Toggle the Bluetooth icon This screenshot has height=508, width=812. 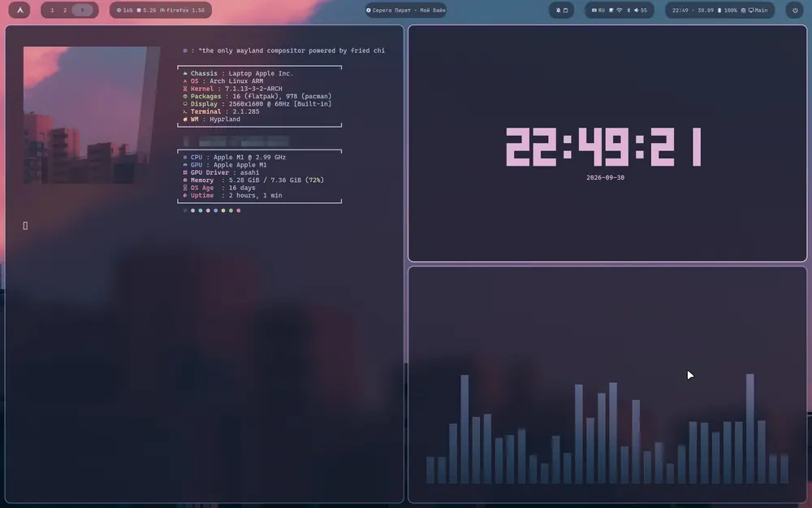pos(628,11)
